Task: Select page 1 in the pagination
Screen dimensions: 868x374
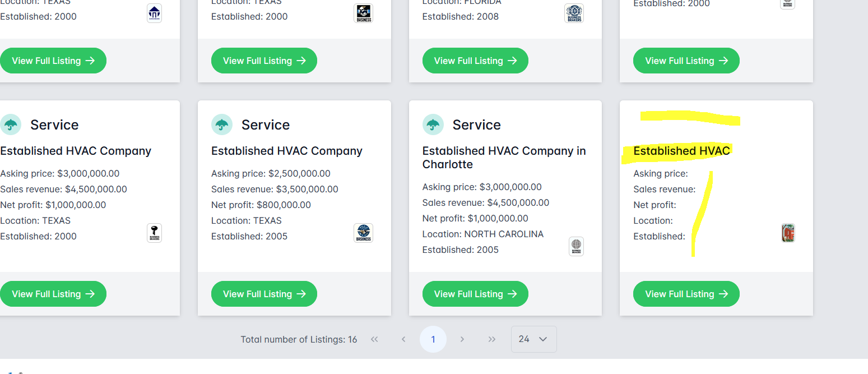Action: coord(433,339)
